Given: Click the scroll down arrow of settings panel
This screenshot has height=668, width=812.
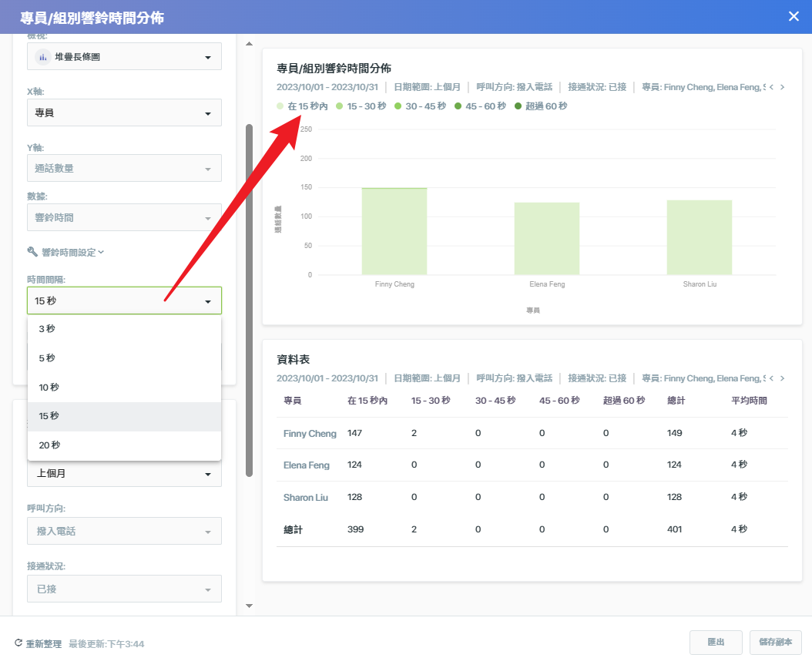Looking at the screenshot, I should [249, 606].
